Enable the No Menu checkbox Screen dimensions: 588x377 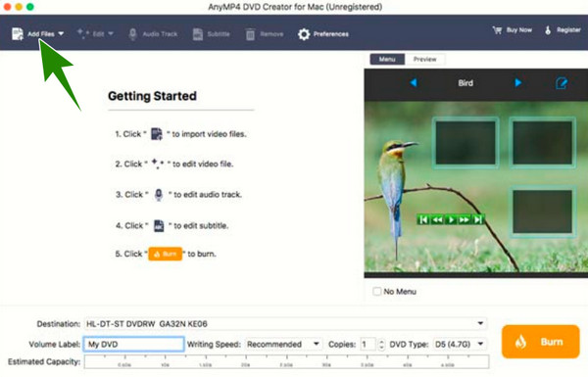tap(377, 291)
